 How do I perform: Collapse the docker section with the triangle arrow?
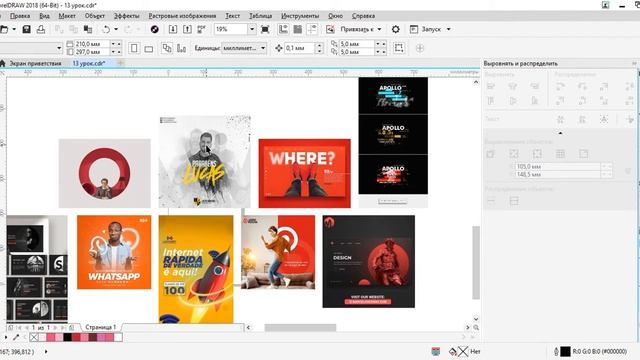tap(560, 133)
